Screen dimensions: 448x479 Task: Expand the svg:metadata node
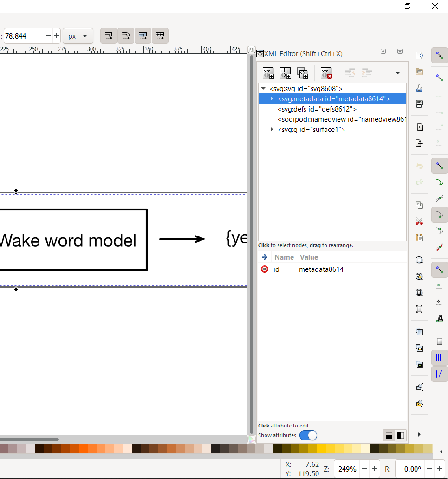[272, 98]
